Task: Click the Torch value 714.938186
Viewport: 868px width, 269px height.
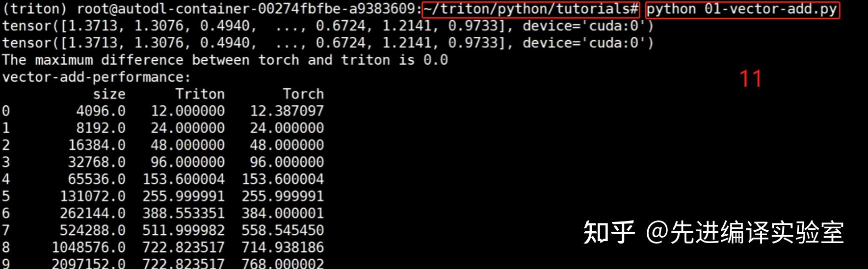Action: (283, 247)
